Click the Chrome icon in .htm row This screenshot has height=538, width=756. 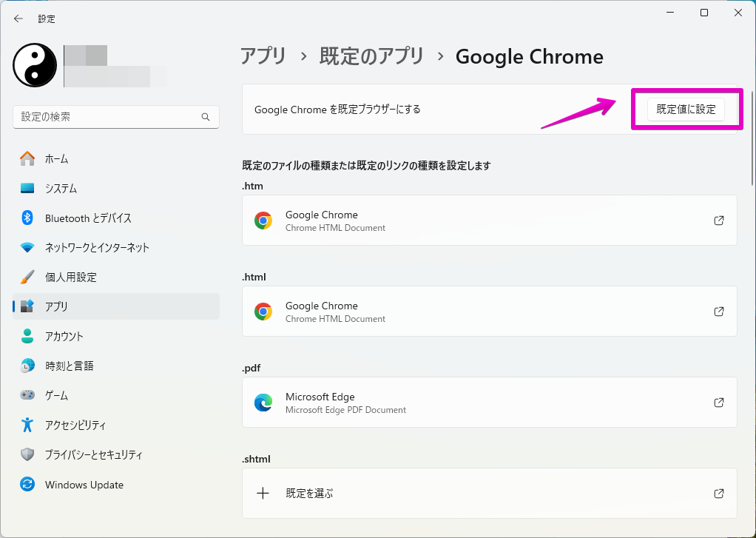click(263, 221)
